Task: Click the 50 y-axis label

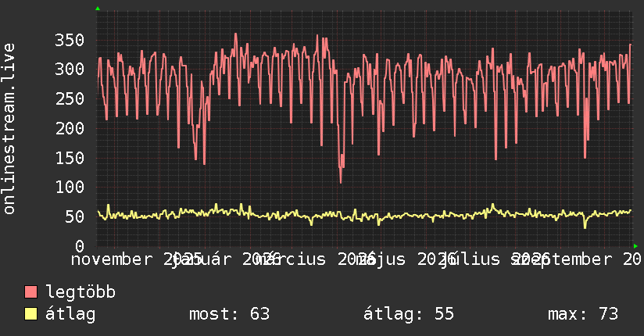Action: [x=74, y=217]
